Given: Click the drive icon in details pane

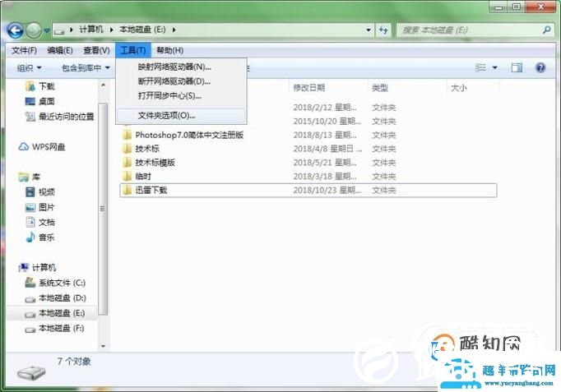Looking at the screenshot, I should pyautogui.click(x=31, y=372).
